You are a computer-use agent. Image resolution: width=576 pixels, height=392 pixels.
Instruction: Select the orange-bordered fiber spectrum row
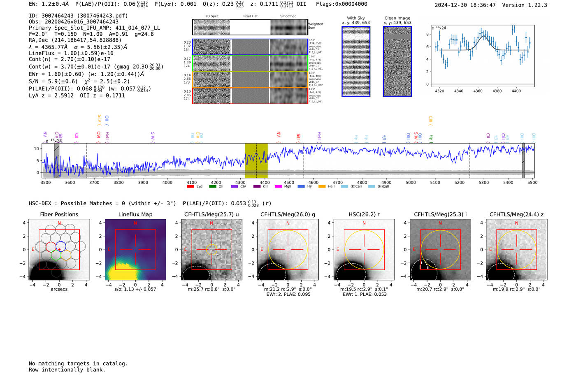(250, 79)
